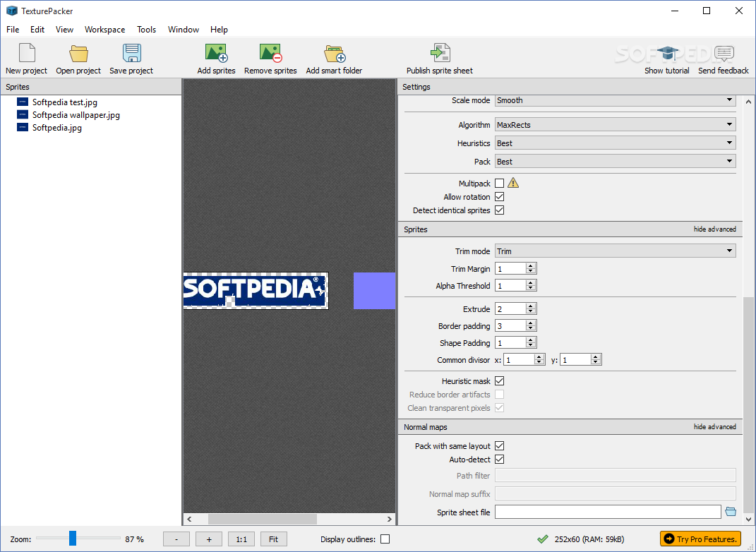Image resolution: width=756 pixels, height=552 pixels.
Task: Click the Send feedback speech bubble icon
Action: pos(724,54)
